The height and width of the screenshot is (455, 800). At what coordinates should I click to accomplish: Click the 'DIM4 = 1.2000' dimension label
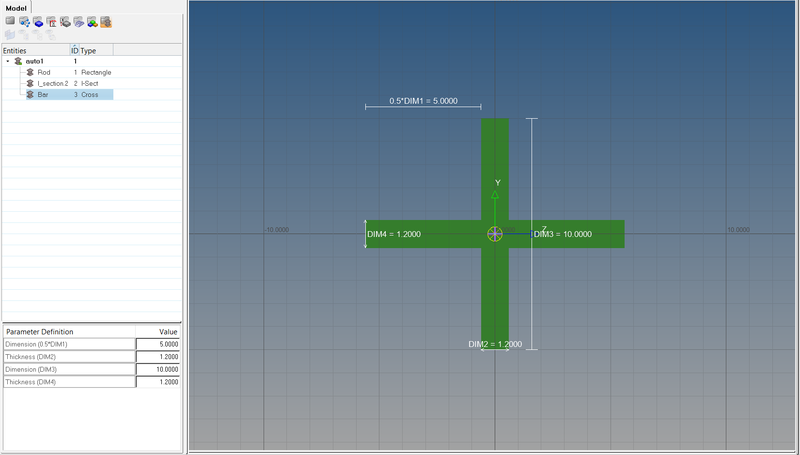(394, 234)
